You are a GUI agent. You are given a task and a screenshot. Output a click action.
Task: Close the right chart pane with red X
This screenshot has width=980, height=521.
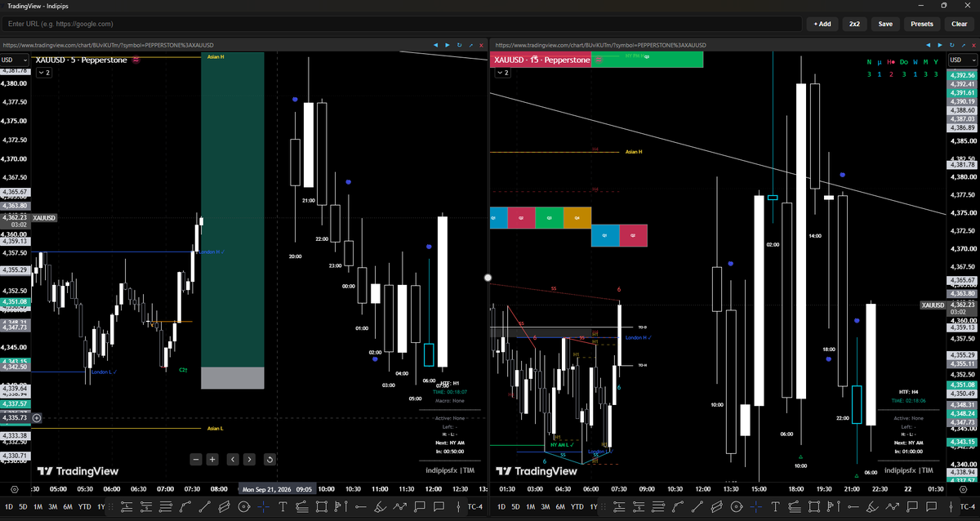pyautogui.click(x=975, y=45)
